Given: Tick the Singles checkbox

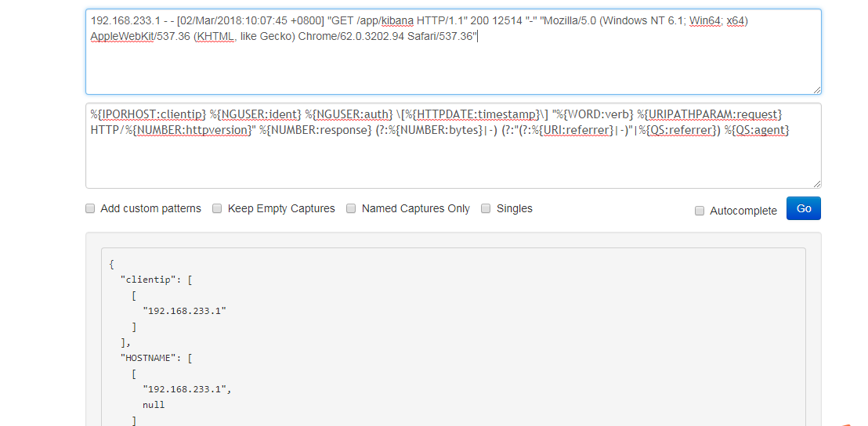Looking at the screenshot, I should click(486, 208).
